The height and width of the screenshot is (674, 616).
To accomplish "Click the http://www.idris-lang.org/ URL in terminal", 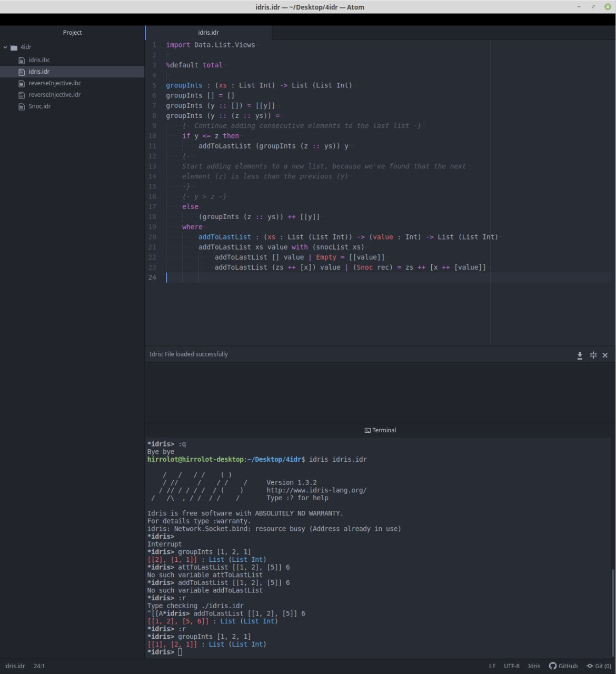I will coord(316,490).
